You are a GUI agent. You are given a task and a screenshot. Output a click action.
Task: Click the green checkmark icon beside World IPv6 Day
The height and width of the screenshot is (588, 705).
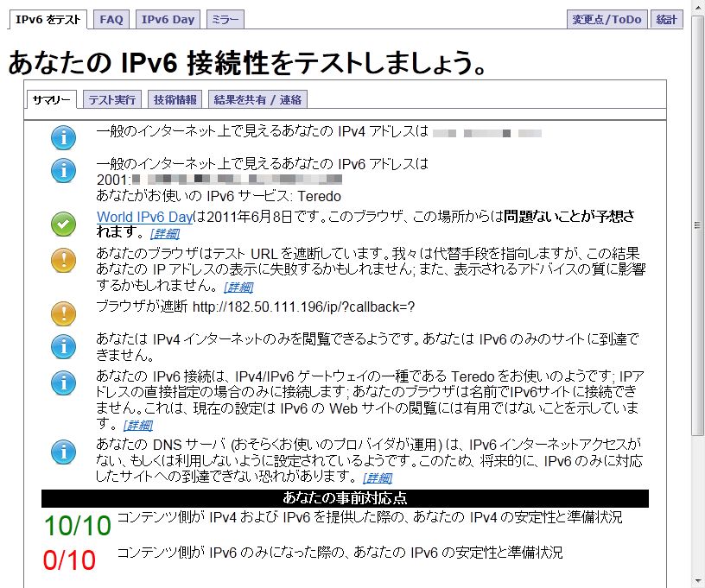(63, 224)
